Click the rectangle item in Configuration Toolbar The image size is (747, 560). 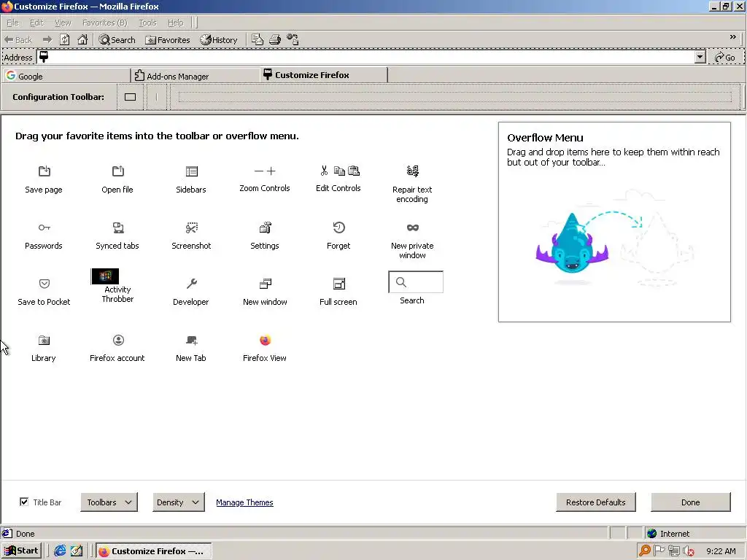(x=130, y=97)
